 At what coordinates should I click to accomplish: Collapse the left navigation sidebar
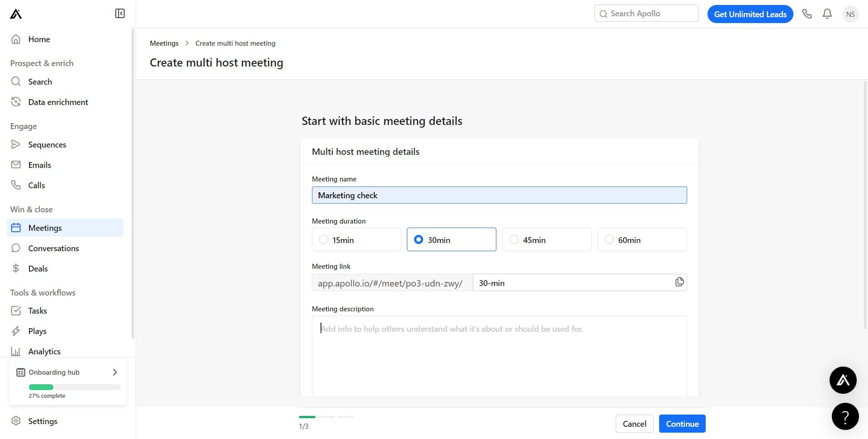point(119,13)
